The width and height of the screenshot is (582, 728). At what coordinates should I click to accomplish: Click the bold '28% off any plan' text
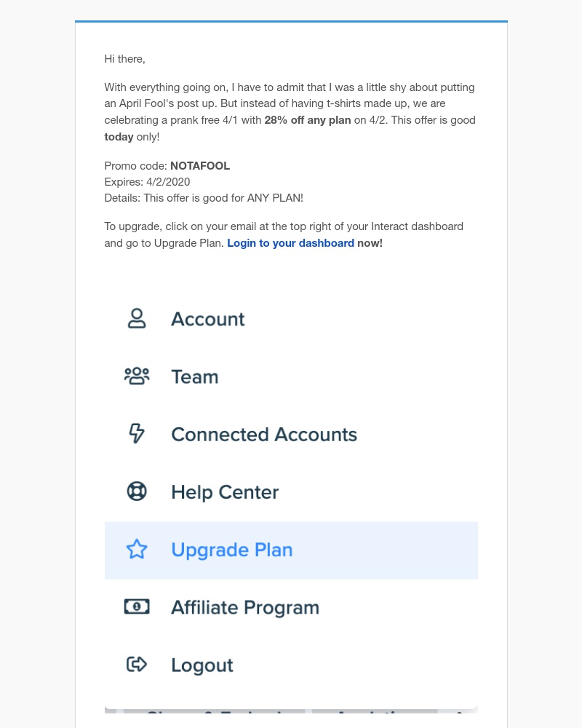[308, 120]
